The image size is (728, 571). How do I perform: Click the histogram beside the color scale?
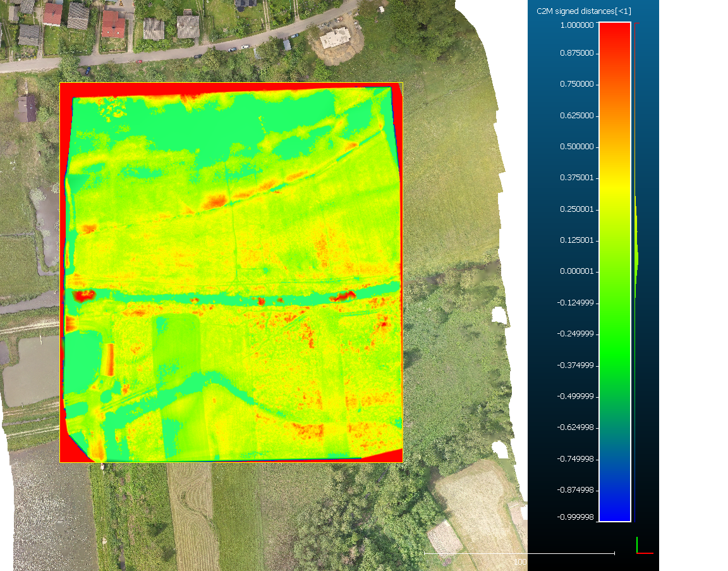pos(636,272)
